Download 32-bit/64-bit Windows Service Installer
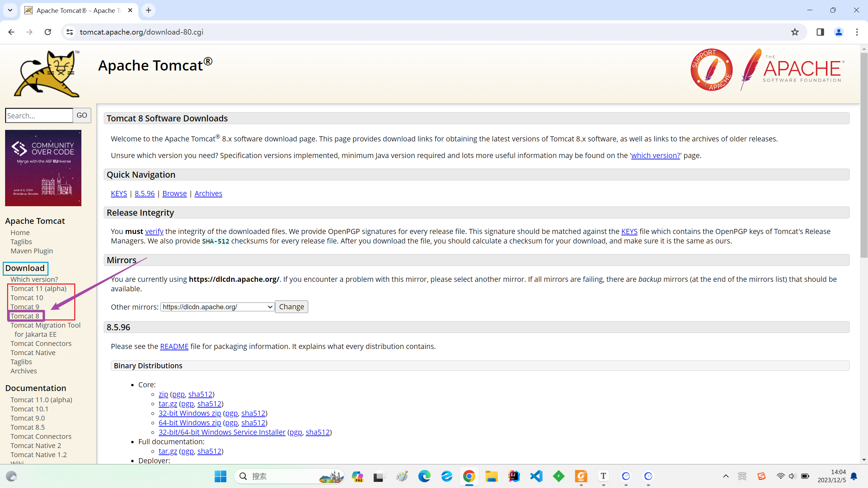868x488 pixels. pos(222,432)
